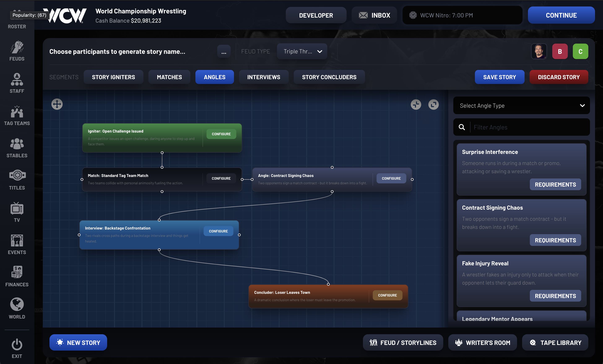The height and width of the screenshot is (364, 603).
Task: Click the Roster label in sidebar
Action: tap(17, 26)
